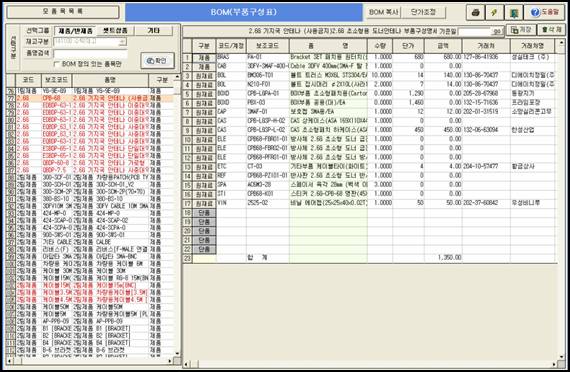Image resolution: width=570 pixels, height=372 pixels.
Task: Click sub-code cell '2525-02' in BOM row 17
Action: click(x=268, y=203)
